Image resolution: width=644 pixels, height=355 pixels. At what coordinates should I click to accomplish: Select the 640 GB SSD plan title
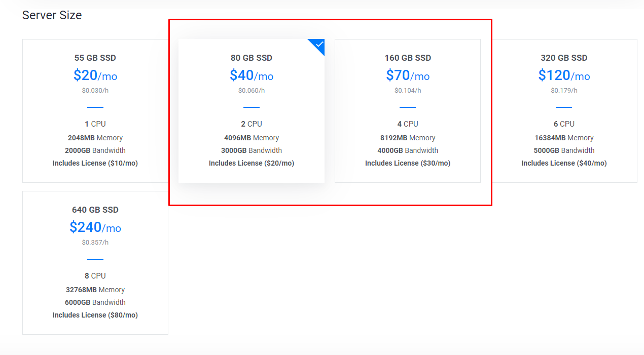point(95,210)
